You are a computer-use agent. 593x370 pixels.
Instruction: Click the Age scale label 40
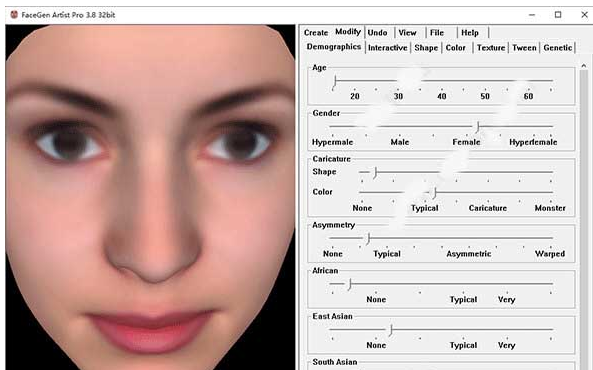[x=442, y=96]
